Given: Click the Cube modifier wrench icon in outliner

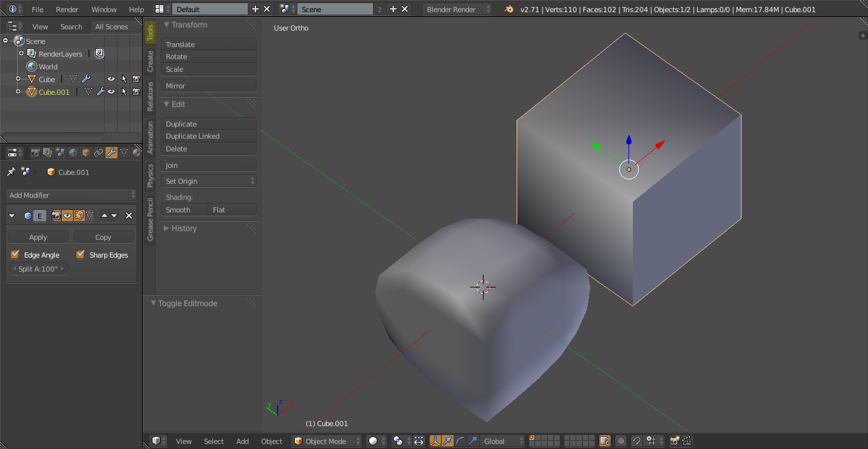Looking at the screenshot, I should pyautogui.click(x=86, y=79).
